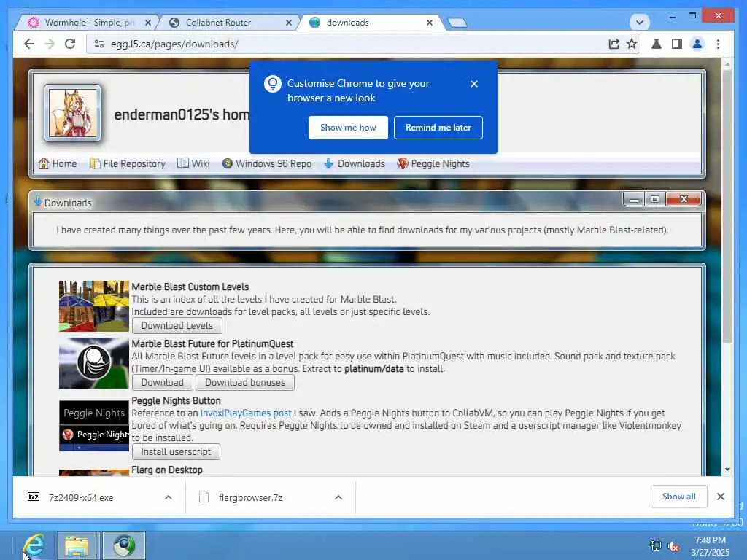Open downloaded 7z2409-x64.exe file

[81, 497]
